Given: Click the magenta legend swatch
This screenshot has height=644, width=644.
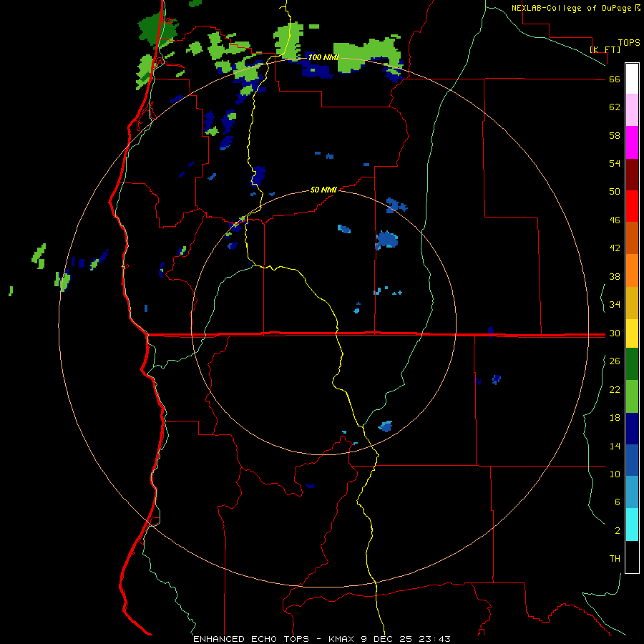Looking at the screenshot, I should pos(632,142).
